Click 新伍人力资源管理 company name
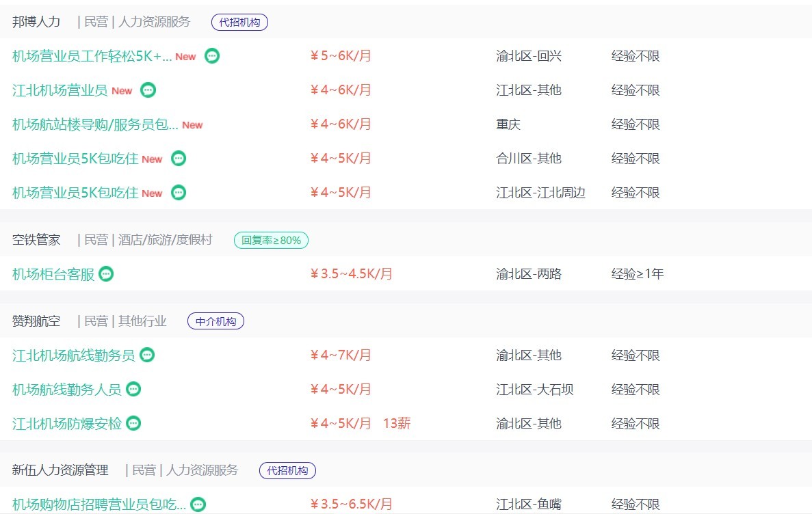812x514 pixels. (x=60, y=470)
